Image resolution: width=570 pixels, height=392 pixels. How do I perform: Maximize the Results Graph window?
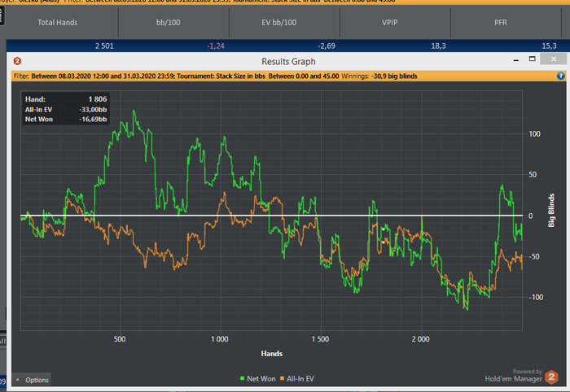click(x=533, y=59)
